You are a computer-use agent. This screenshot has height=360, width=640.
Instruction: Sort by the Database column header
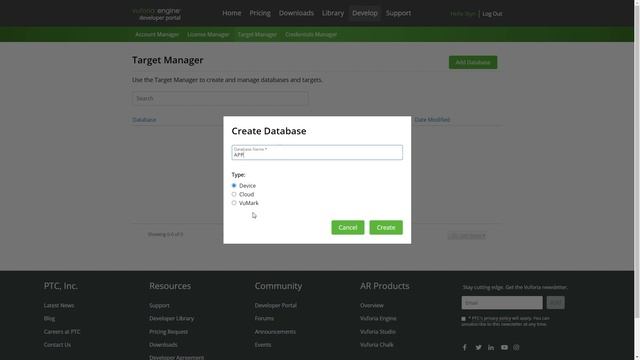(144, 120)
